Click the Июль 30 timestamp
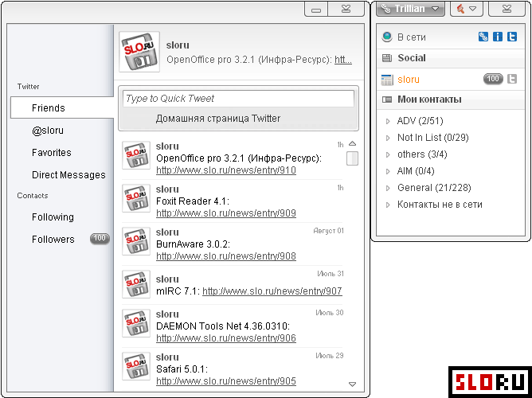The height and width of the screenshot is (398, 532). tap(330, 313)
